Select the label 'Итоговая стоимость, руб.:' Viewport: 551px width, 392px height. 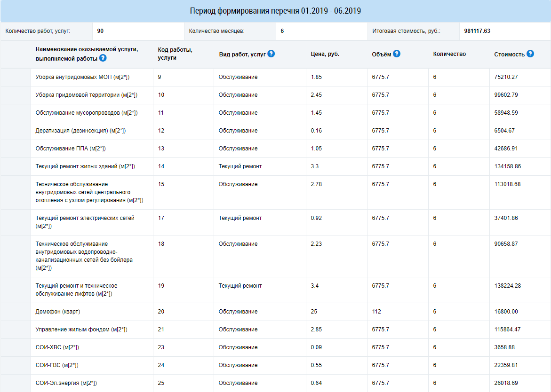click(406, 31)
